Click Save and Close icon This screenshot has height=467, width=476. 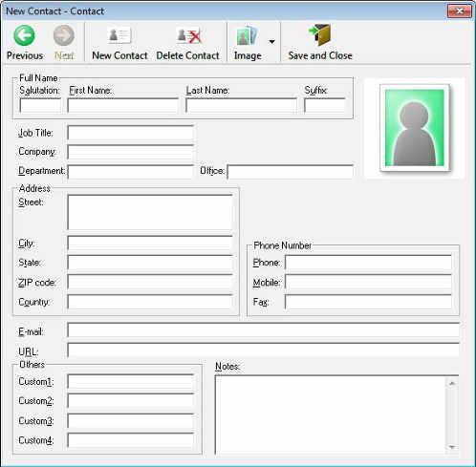[320, 35]
